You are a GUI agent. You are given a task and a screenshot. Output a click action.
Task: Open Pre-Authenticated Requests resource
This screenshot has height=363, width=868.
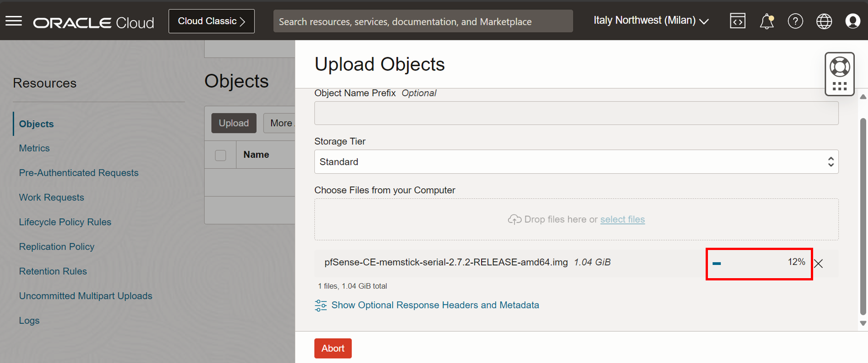[x=78, y=173]
